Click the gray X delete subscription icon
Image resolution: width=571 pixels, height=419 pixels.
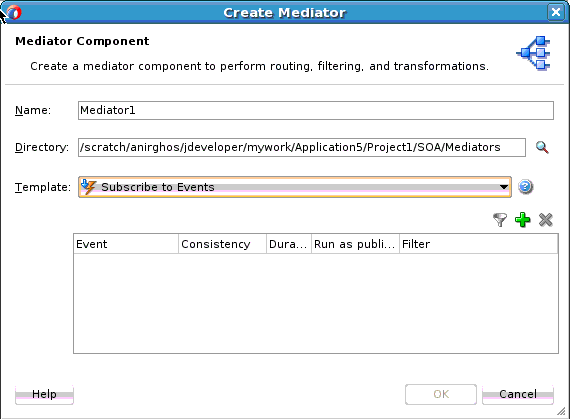click(x=546, y=220)
